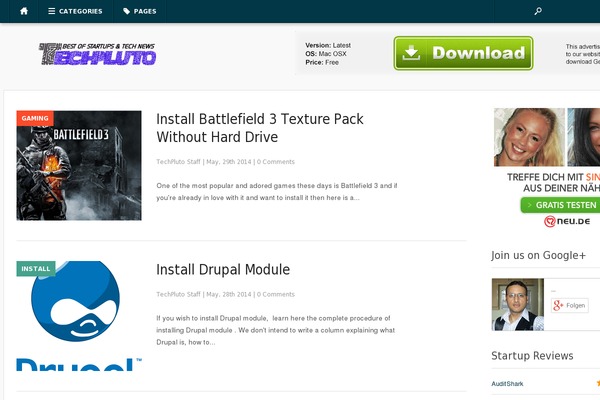Click the 'Version: Latest' ad text
Image resolution: width=600 pixels, height=400 pixels.
328,45
